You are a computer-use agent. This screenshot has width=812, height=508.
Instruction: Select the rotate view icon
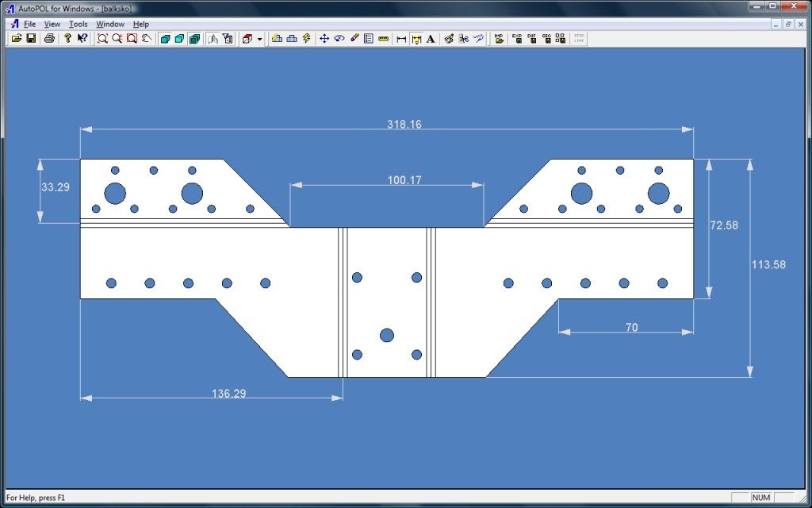(339, 38)
